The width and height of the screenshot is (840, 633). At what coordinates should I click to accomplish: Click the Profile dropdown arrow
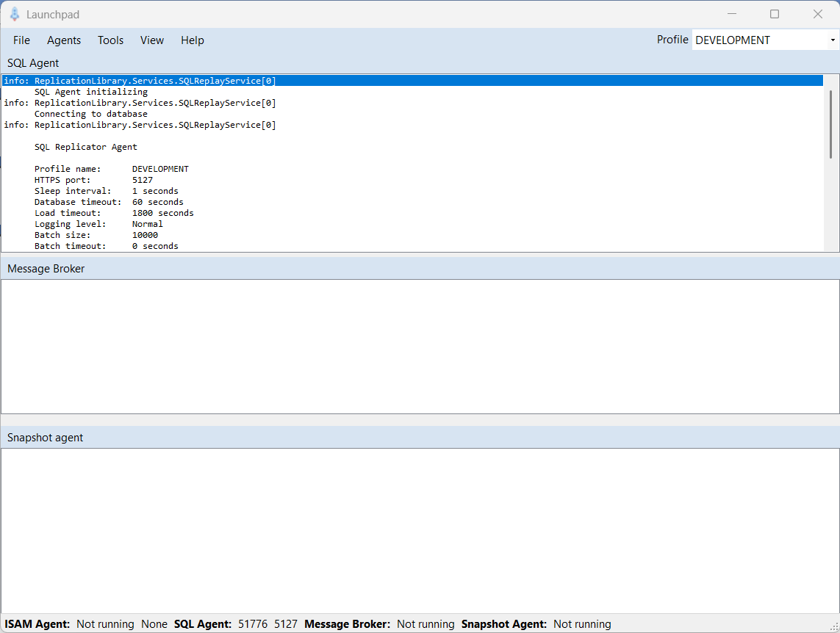click(x=834, y=40)
